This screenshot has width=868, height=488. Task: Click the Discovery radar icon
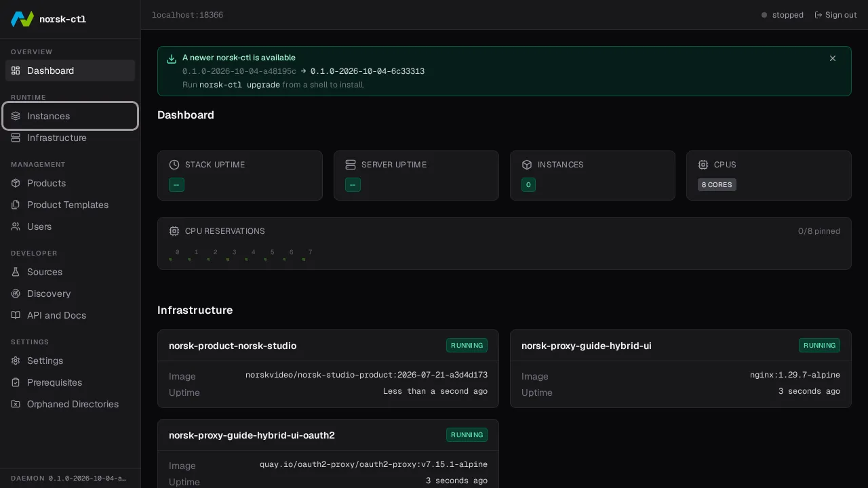tap(16, 293)
